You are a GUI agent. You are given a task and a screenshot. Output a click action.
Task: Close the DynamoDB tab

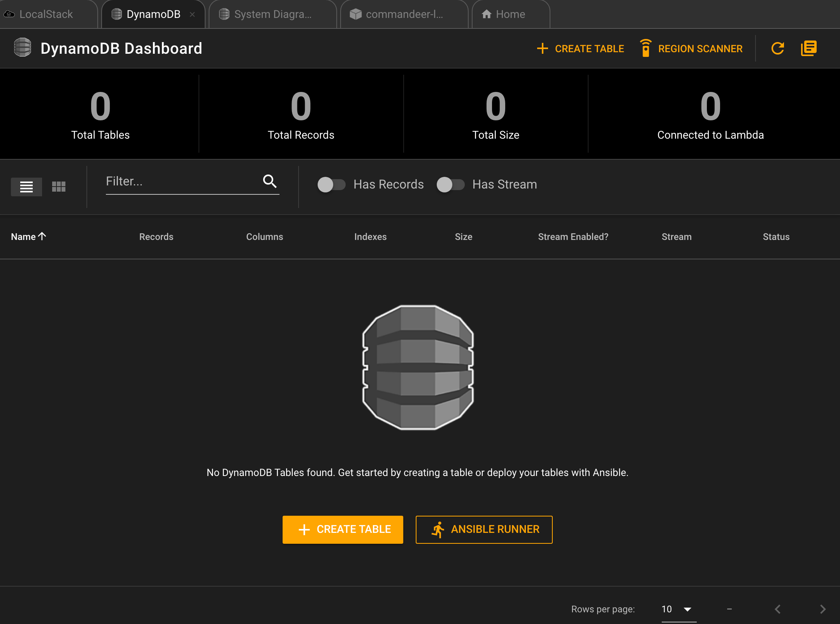192,14
